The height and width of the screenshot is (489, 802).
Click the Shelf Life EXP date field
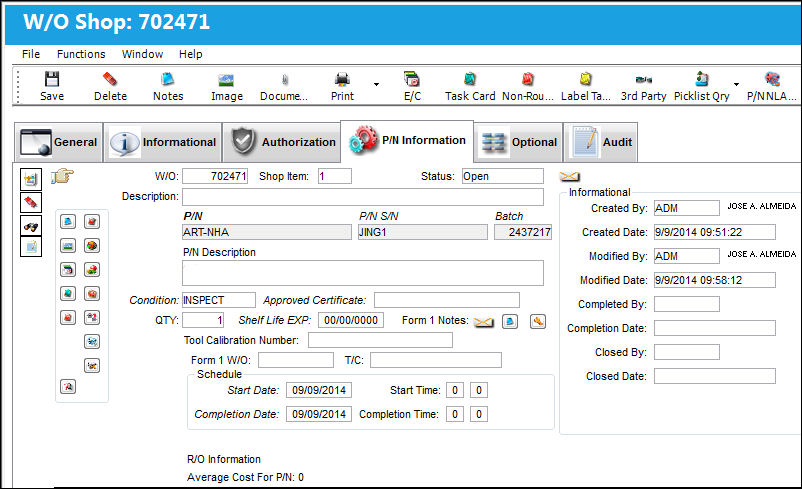pyautogui.click(x=351, y=320)
